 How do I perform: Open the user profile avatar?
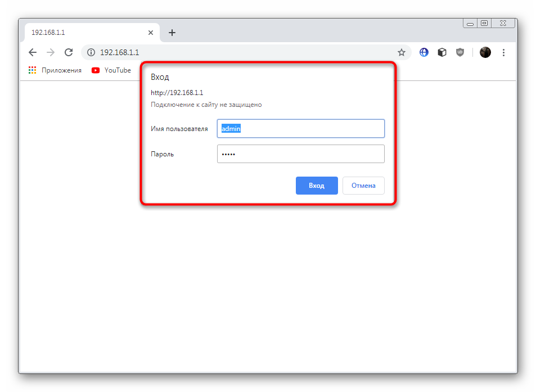(485, 52)
